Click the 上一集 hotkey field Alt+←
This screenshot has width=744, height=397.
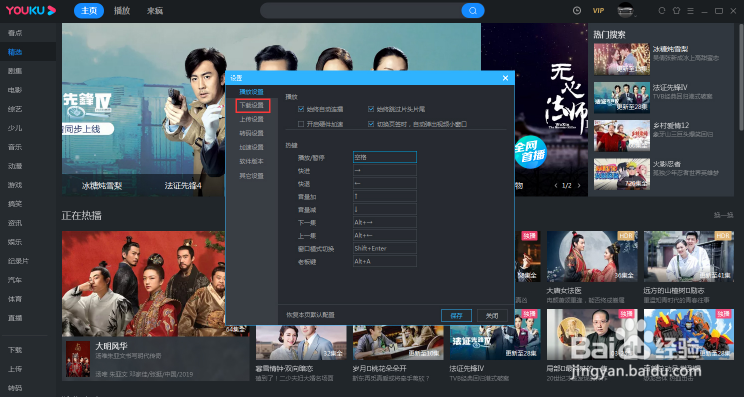385,235
